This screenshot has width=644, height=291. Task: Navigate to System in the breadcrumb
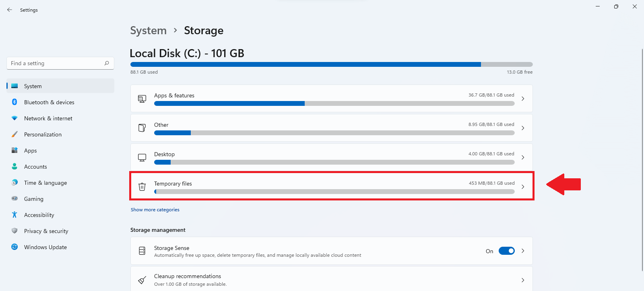pos(148,31)
